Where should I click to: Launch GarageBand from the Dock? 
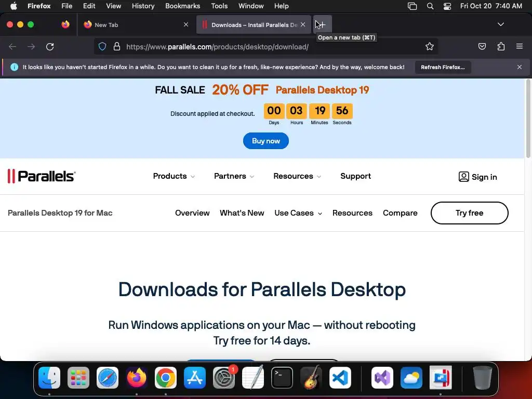pyautogui.click(x=311, y=378)
